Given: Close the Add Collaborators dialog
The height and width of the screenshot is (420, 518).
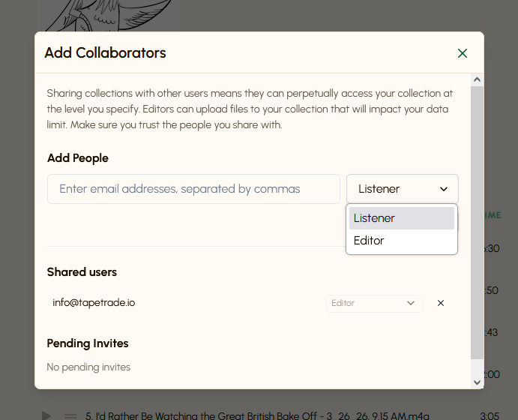Looking at the screenshot, I should click(x=463, y=53).
